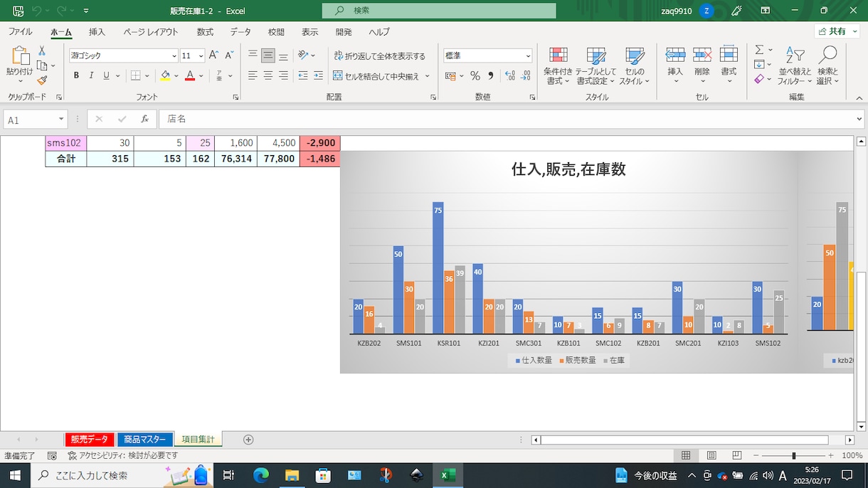This screenshot has height=488, width=868.
Task: Toggle Italic formatting
Action: pyautogui.click(x=91, y=75)
